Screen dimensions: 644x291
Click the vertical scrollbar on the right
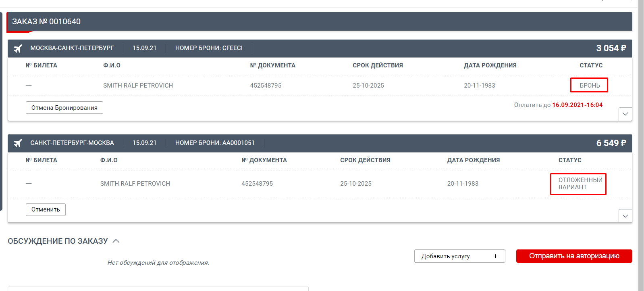[x=641, y=145]
